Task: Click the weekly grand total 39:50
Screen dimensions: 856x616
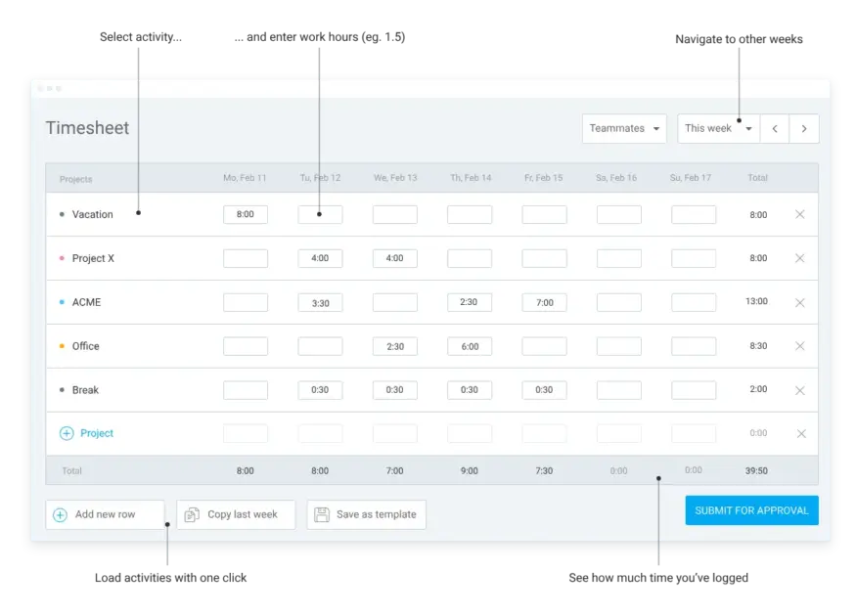Action: coord(756,470)
